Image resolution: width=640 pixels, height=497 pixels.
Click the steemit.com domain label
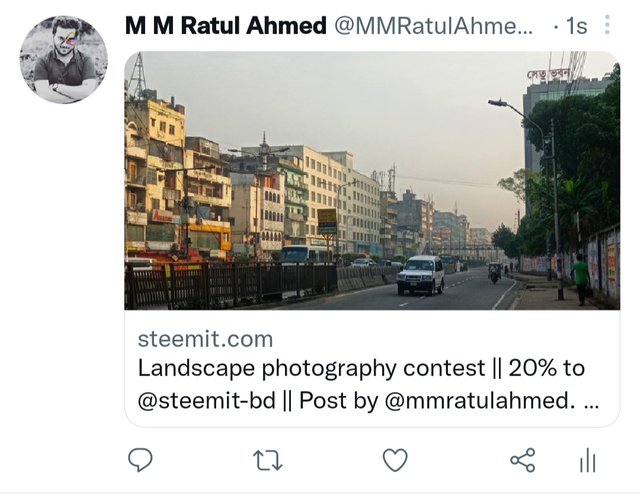[205, 339]
